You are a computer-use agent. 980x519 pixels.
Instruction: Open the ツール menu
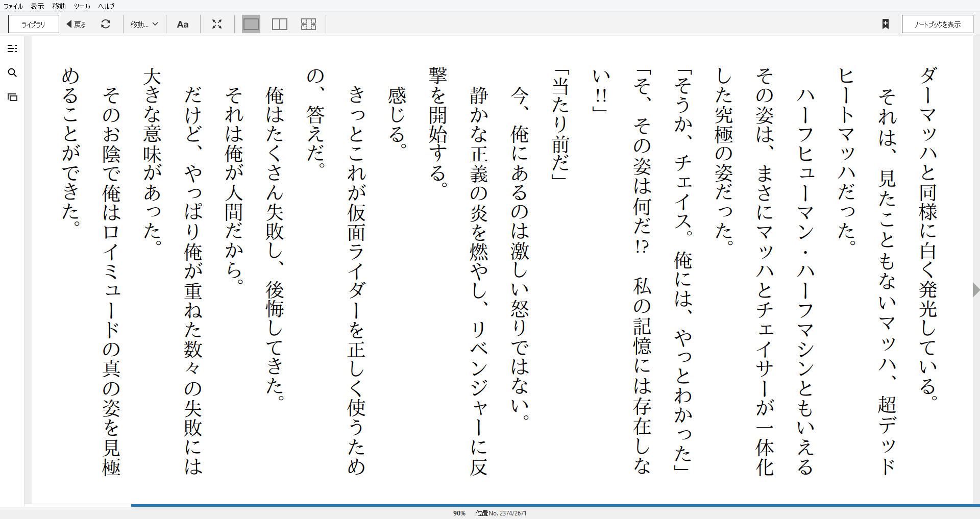click(x=81, y=6)
